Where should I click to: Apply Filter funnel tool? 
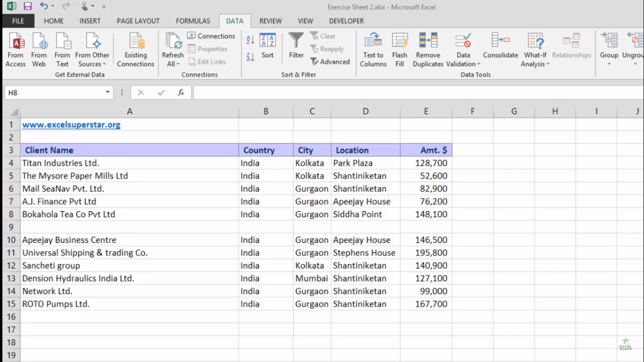[x=296, y=46]
